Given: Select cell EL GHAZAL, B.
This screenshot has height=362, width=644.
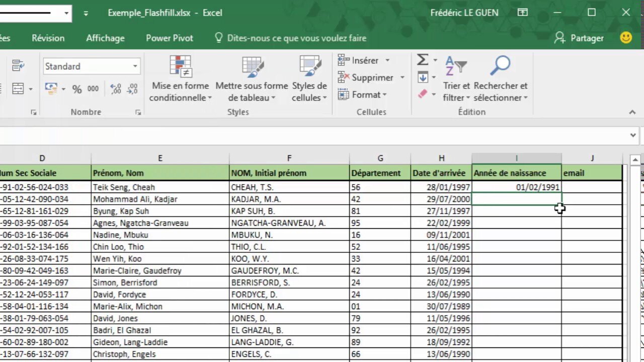Looking at the screenshot, I should 289,330.
